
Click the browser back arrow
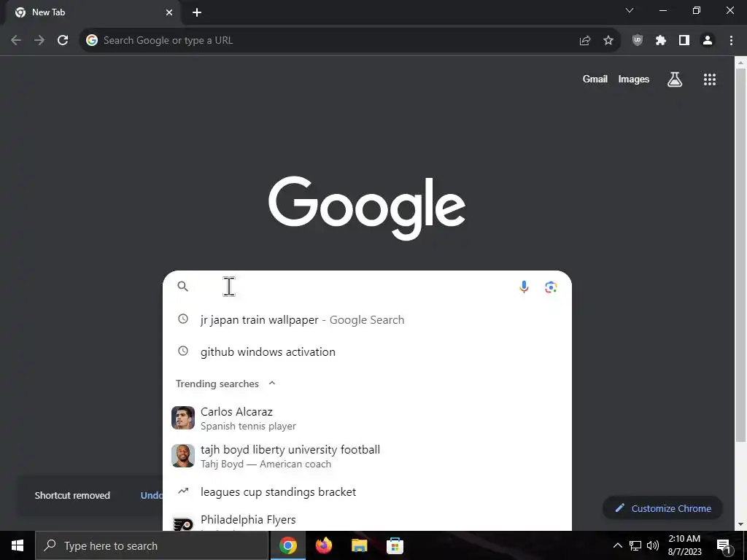click(x=16, y=41)
